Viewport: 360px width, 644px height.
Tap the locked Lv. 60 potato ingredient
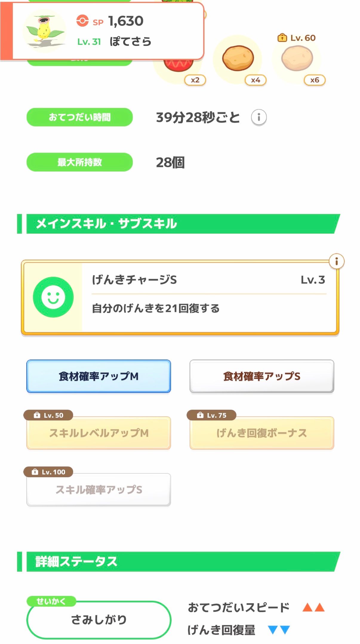point(297,59)
